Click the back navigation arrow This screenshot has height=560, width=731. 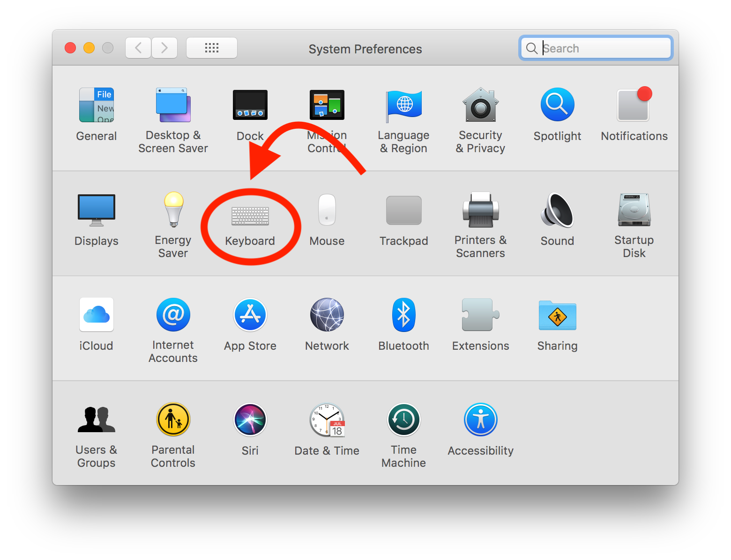[138, 48]
